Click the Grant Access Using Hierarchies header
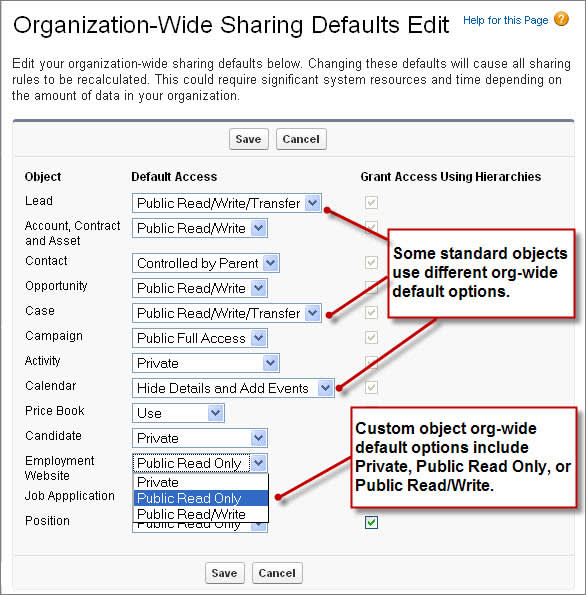586x595 pixels. point(451,177)
